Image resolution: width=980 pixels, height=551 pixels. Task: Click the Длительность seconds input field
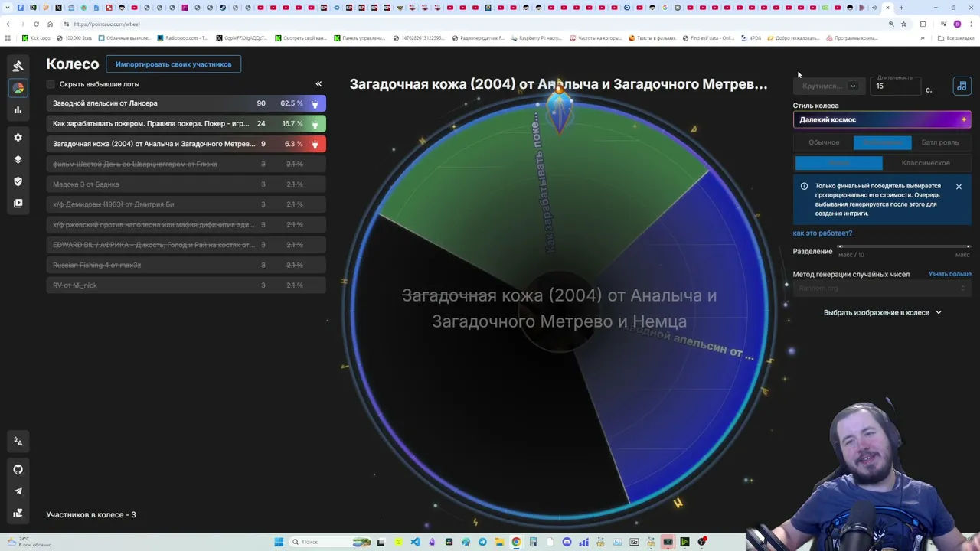coord(897,86)
